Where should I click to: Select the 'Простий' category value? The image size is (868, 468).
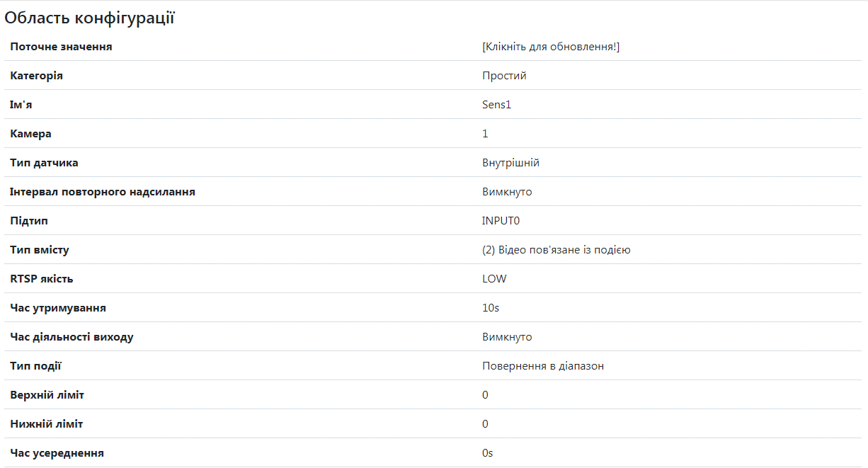coord(504,76)
